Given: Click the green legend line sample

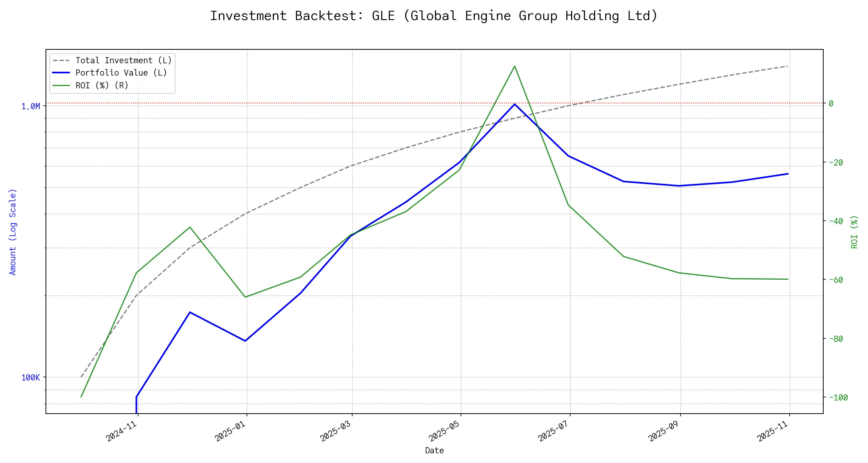Looking at the screenshot, I should coord(61,86).
